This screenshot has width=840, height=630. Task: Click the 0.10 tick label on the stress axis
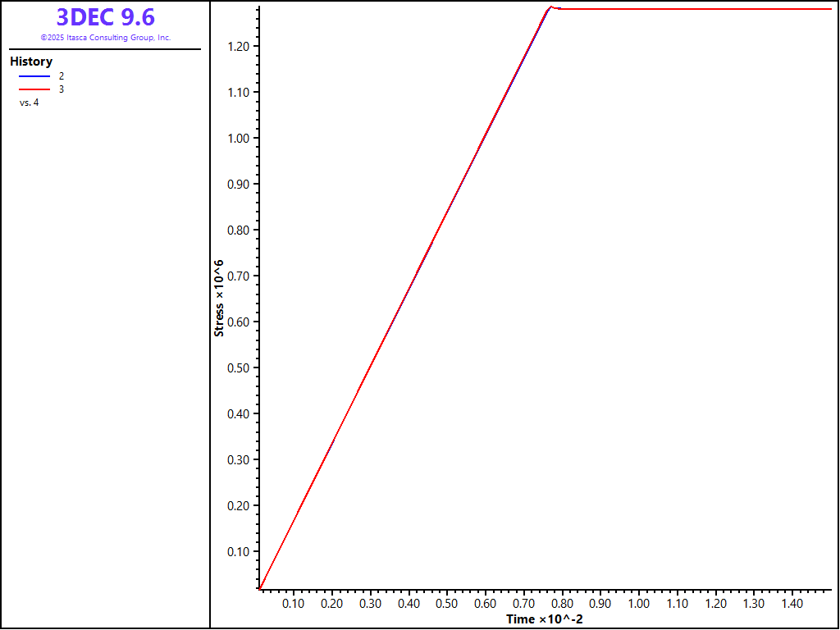[x=240, y=551]
